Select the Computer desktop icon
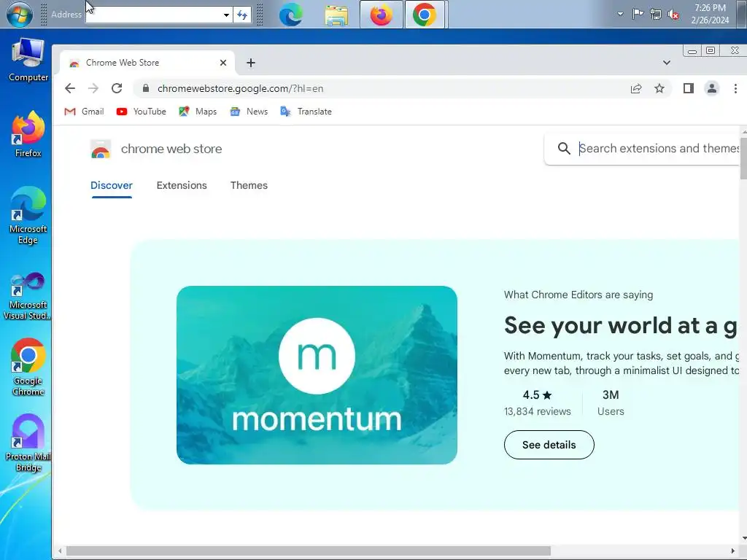 28,60
